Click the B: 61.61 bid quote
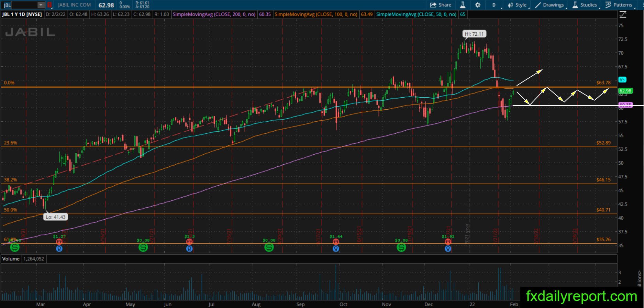The width and height of the screenshot is (644, 308). tap(142, 3)
